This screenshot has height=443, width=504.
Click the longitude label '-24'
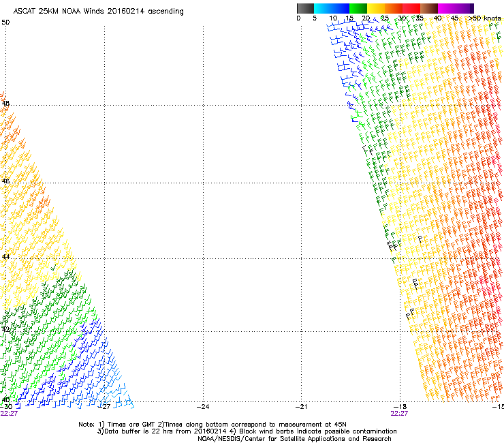click(x=203, y=406)
